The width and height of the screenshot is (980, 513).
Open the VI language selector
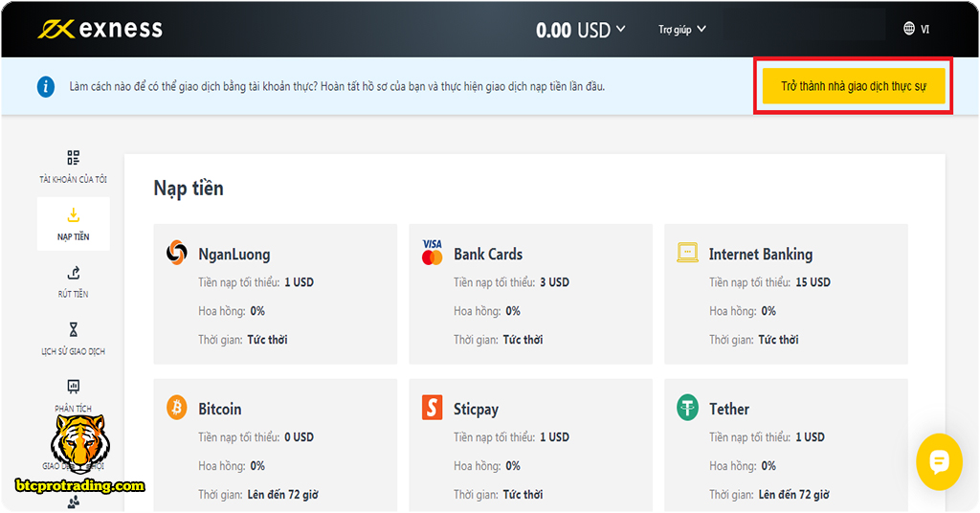pos(916,29)
